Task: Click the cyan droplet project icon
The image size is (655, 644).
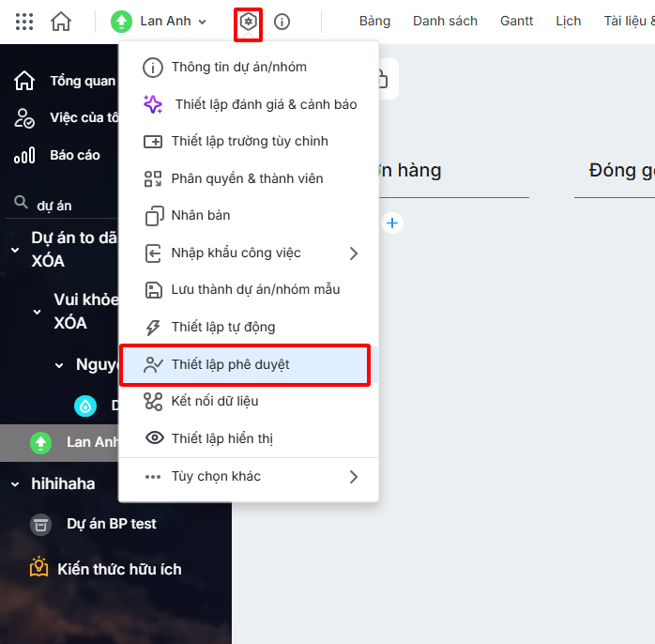Action: click(85, 406)
